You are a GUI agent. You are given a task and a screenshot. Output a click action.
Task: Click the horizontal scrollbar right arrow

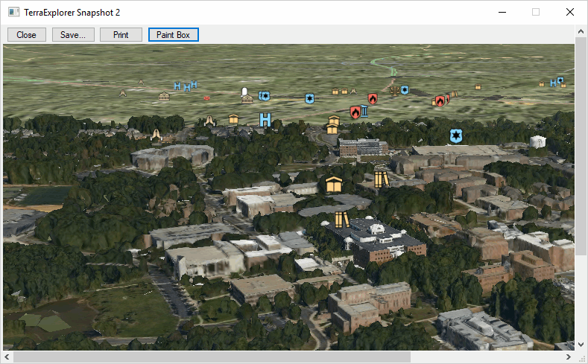point(569,357)
